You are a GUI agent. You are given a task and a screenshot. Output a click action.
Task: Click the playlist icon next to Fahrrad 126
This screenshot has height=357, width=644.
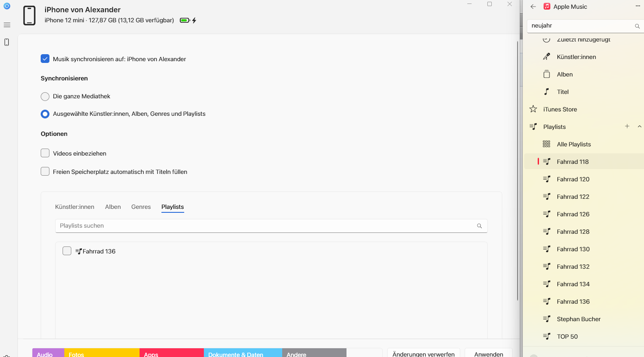click(x=546, y=214)
